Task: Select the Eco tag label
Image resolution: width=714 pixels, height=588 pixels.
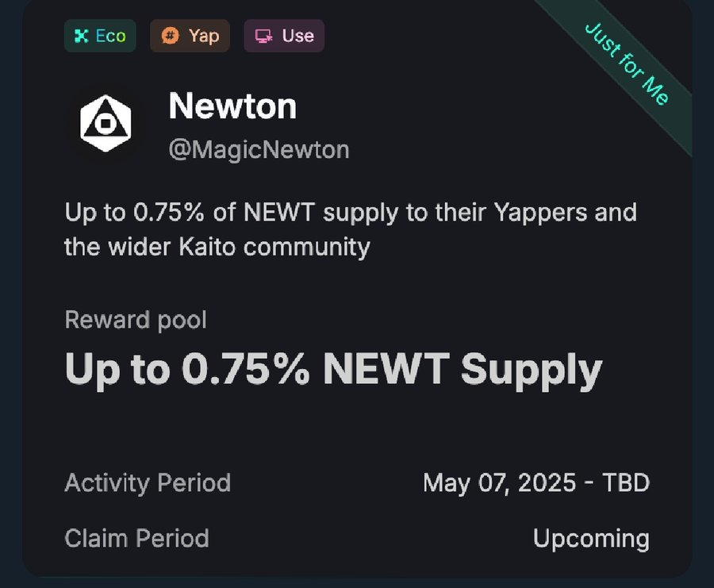Action: (110, 36)
